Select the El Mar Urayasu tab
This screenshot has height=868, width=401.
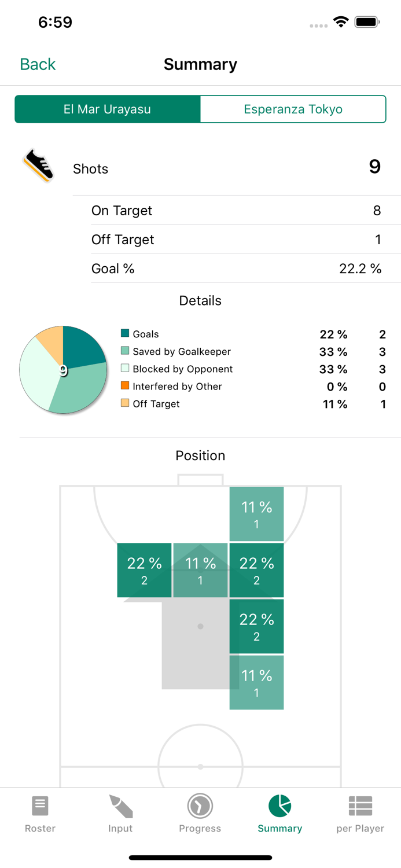click(108, 109)
